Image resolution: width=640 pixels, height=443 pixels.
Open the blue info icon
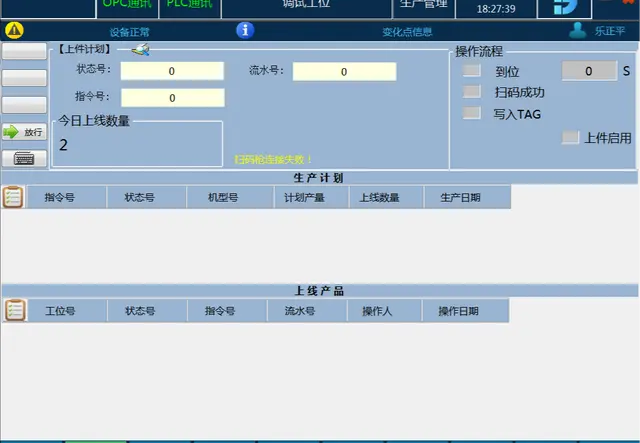click(x=245, y=30)
